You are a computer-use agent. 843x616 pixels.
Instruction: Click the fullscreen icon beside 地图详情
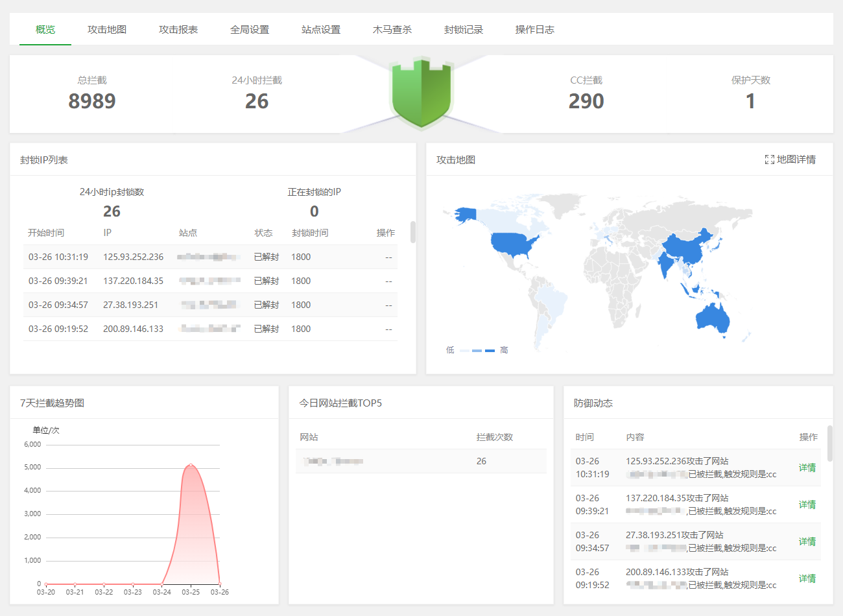(769, 160)
